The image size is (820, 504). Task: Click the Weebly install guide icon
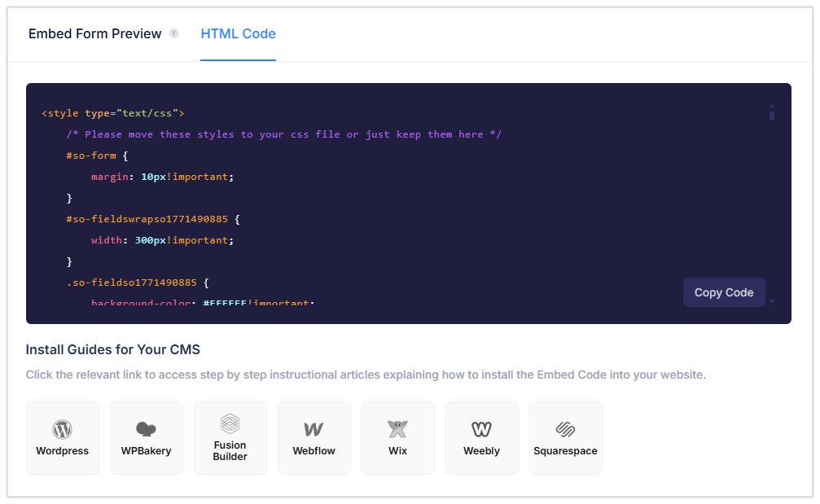pyautogui.click(x=481, y=437)
